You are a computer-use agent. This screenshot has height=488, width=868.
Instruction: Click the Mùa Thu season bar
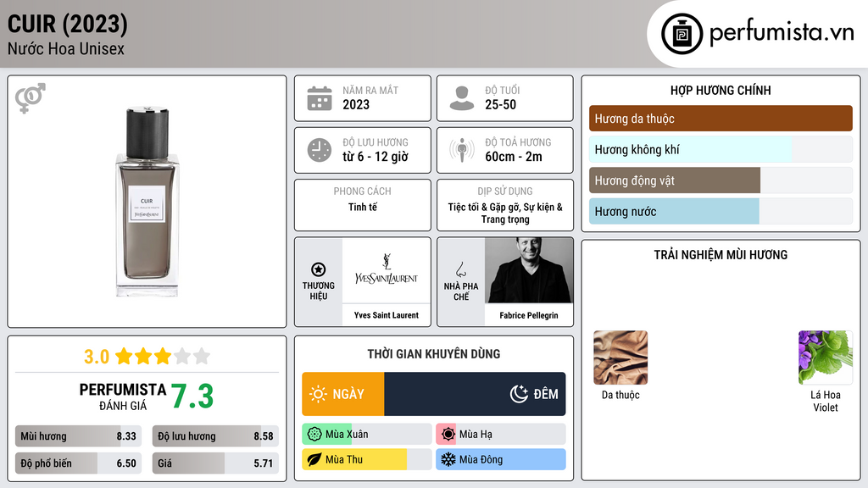(367, 459)
